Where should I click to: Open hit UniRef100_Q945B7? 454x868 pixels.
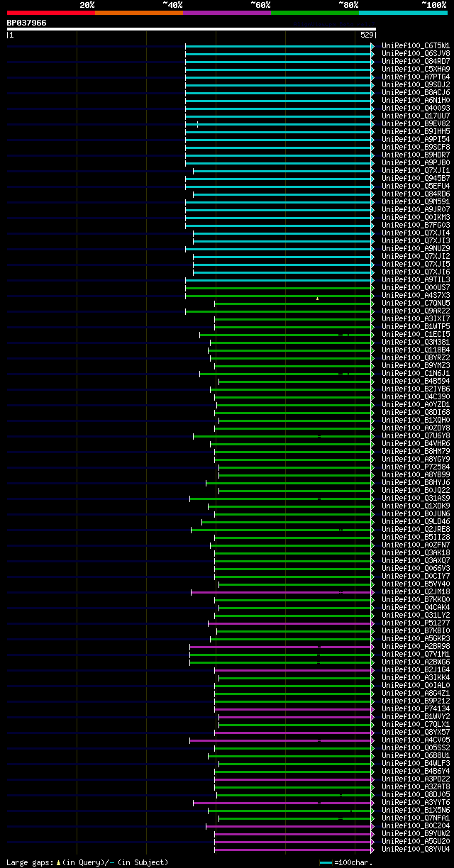click(416, 178)
